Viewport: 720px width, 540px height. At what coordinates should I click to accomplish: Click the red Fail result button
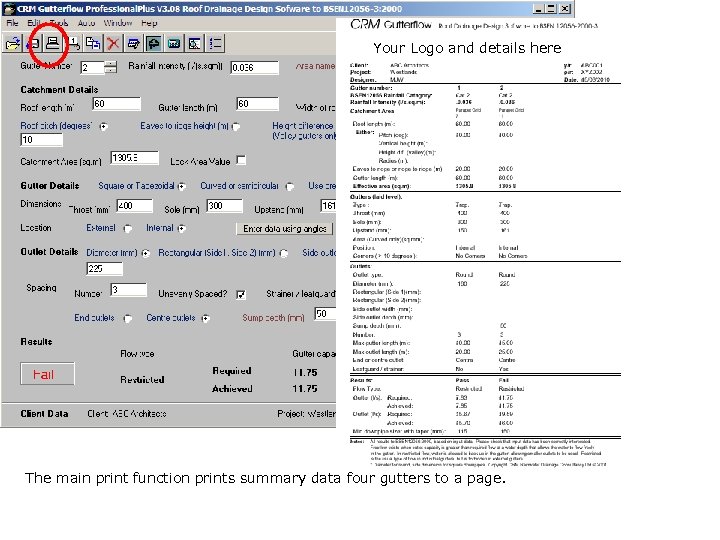click(47, 374)
